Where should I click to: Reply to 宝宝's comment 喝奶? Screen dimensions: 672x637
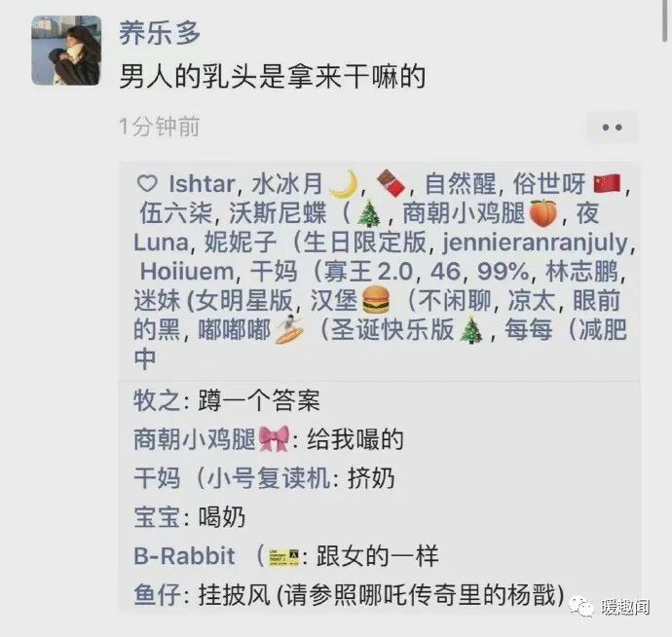(222, 517)
